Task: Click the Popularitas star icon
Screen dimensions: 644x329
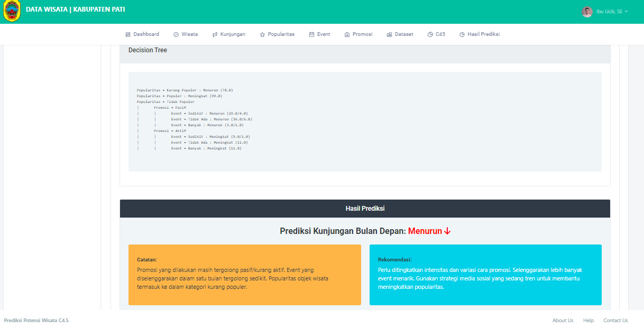Action: pos(262,34)
